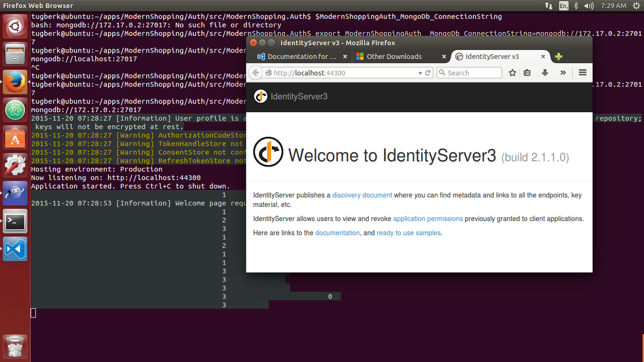Close the IdentityServer v3 tab
This screenshot has height=362, width=644.
pos(543,56)
